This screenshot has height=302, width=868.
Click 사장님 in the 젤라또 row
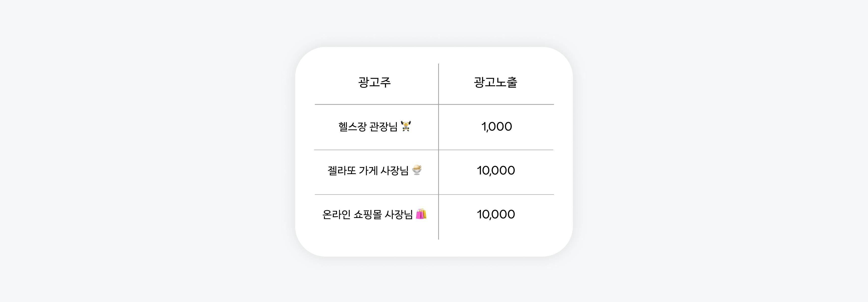click(x=394, y=171)
